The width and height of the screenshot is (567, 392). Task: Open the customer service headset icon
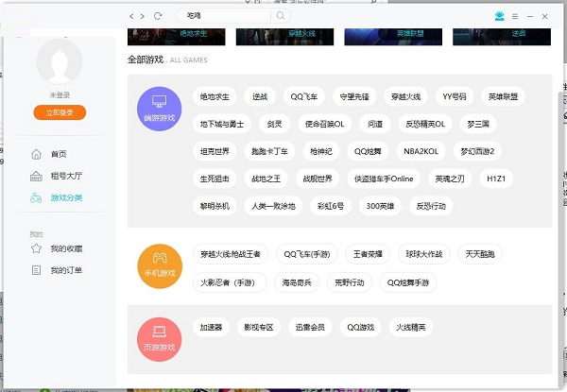coord(499,16)
